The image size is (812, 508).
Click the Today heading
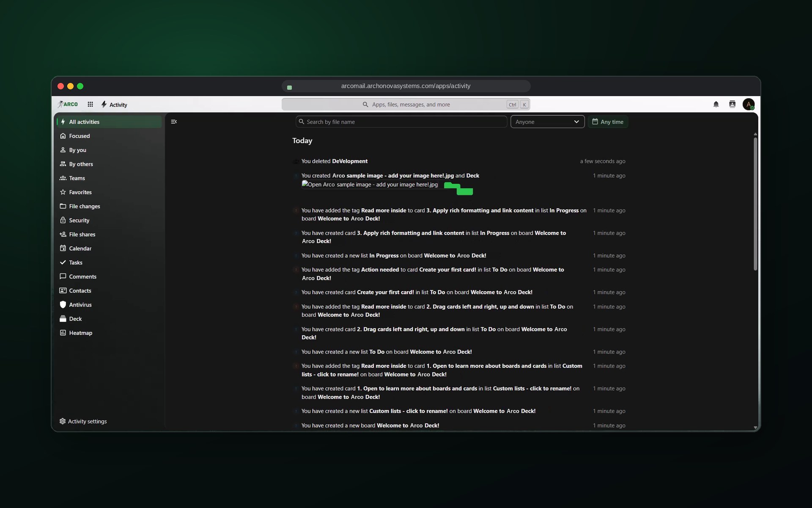(x=302, y=141)
